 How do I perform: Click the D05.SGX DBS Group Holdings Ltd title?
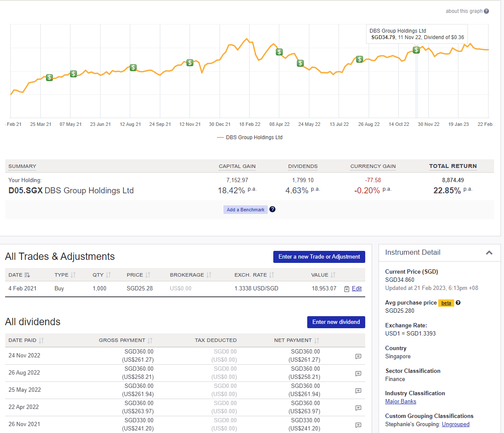(71, 191)
